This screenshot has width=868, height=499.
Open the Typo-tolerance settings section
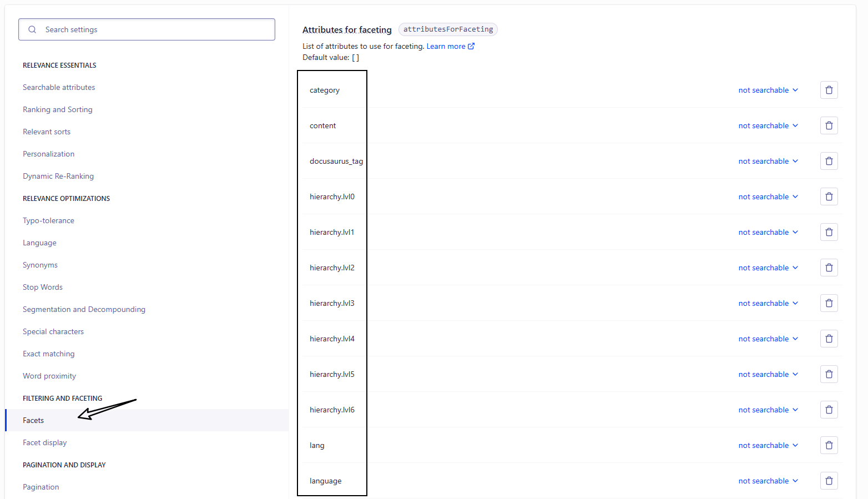pyautogui.click(x=48, y=220)
